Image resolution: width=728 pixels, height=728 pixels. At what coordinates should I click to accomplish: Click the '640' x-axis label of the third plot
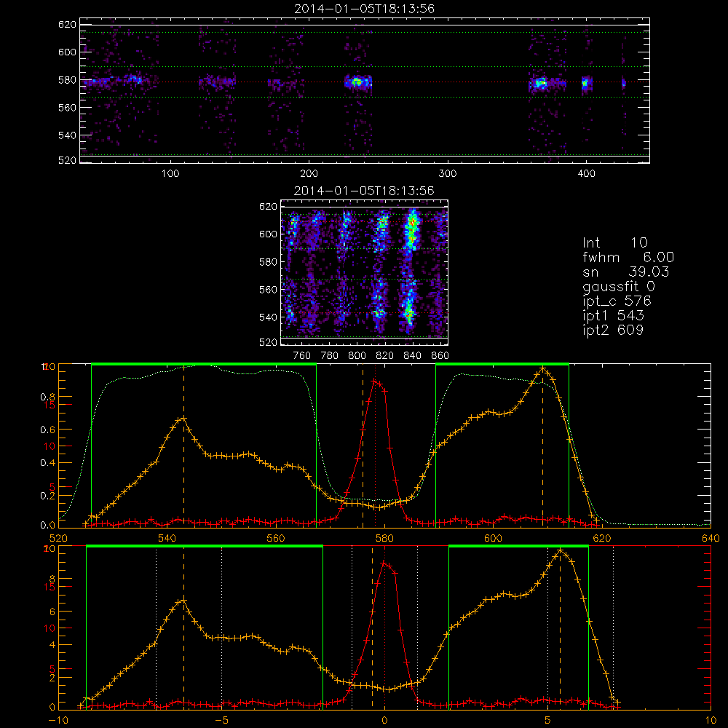pyautogui.click(x=711, y=538)
